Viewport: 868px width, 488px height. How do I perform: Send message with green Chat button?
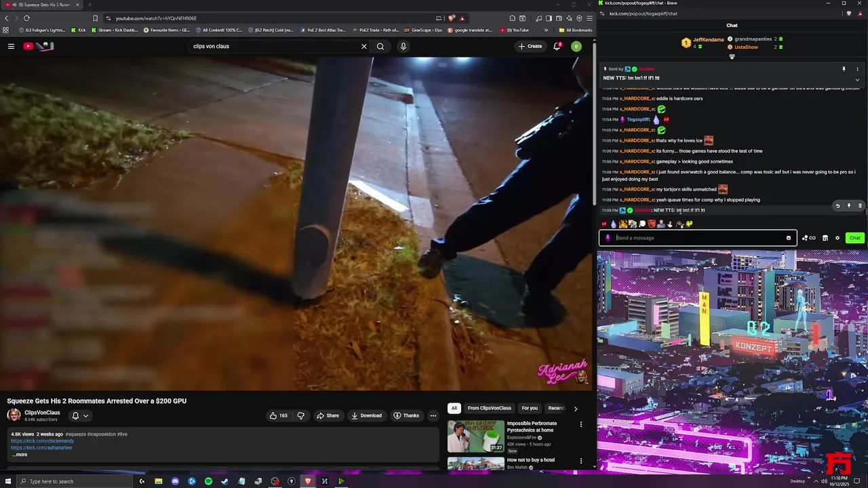(x=854, y=238)
